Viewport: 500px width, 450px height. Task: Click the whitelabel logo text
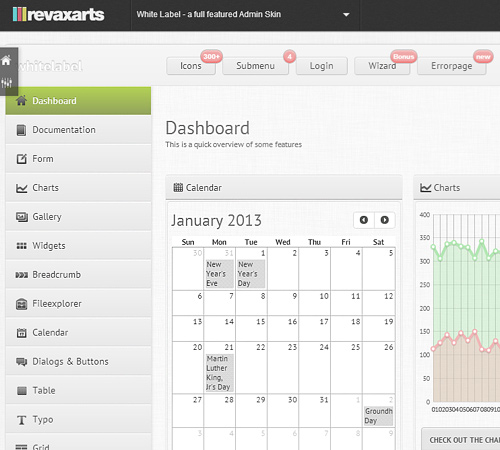pyautogui.click(x=50, y=66)
